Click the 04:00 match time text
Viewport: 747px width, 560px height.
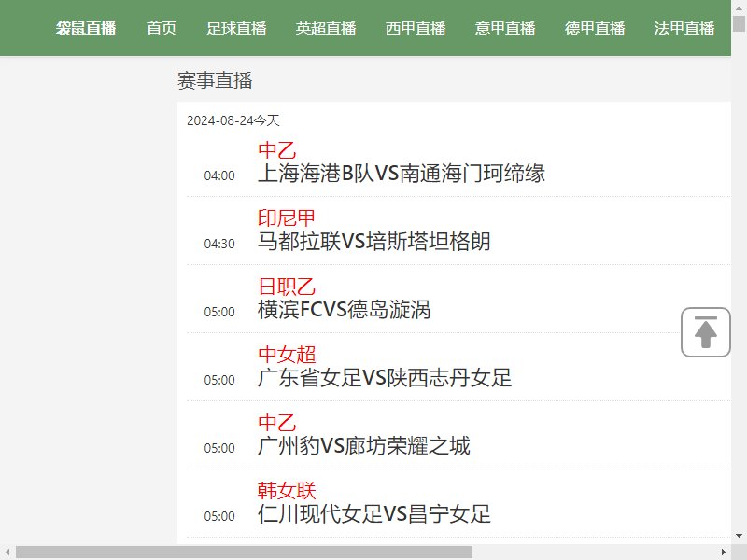click(x=219, y=175)
